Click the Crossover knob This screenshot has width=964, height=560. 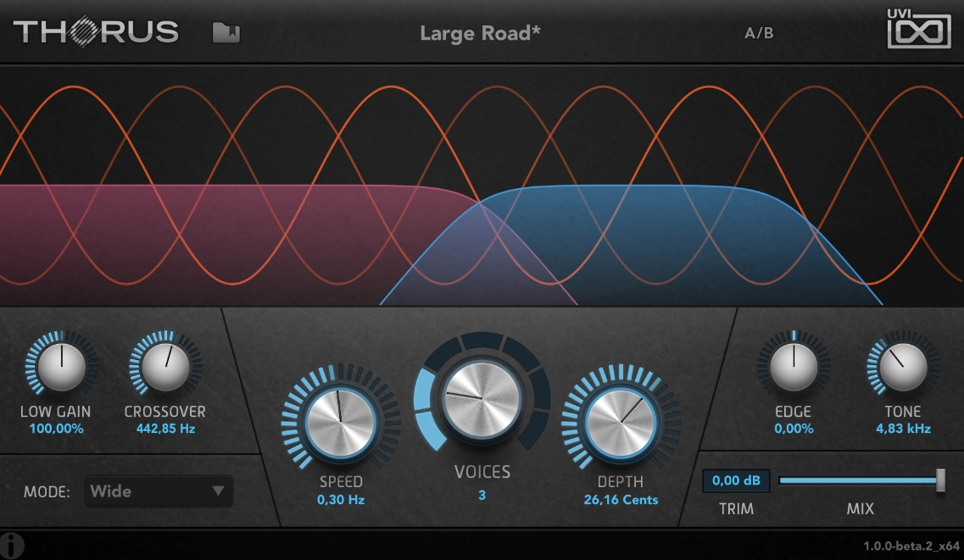pyautogui.click(x=165, y=367)
